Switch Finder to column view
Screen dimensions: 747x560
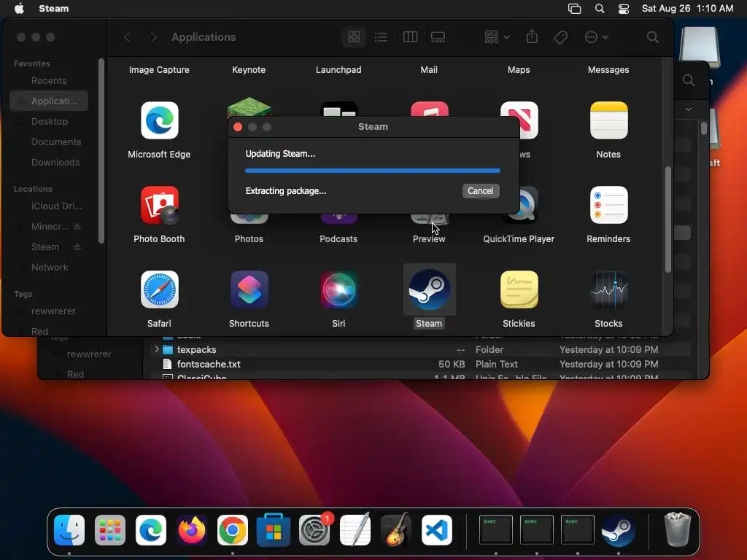tap(410, 37)
